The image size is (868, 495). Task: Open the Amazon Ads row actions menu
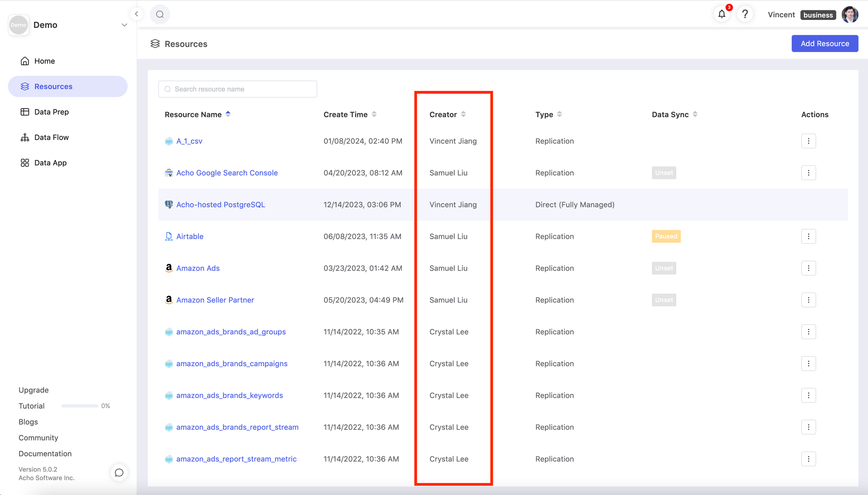click(x=808, y=268)
